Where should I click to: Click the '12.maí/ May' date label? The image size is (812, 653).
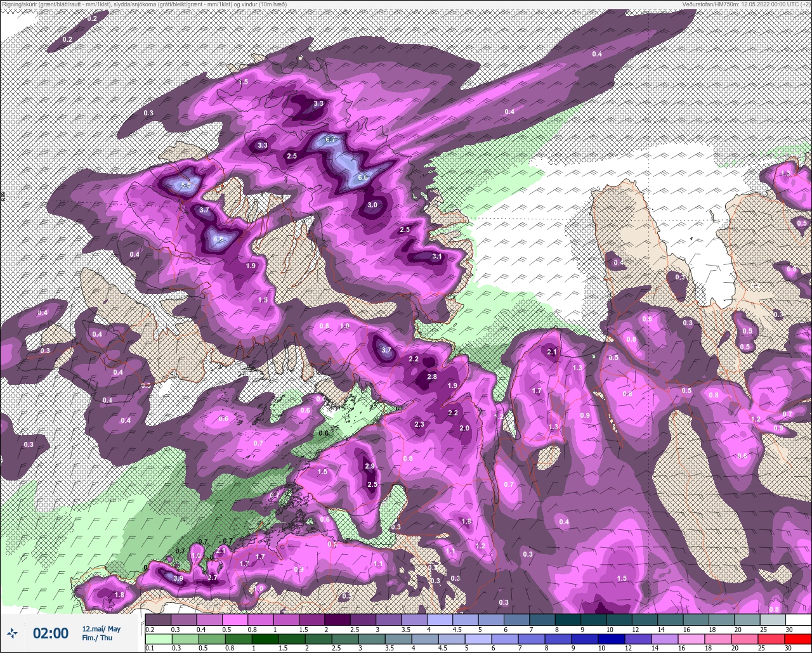(101, 629)
